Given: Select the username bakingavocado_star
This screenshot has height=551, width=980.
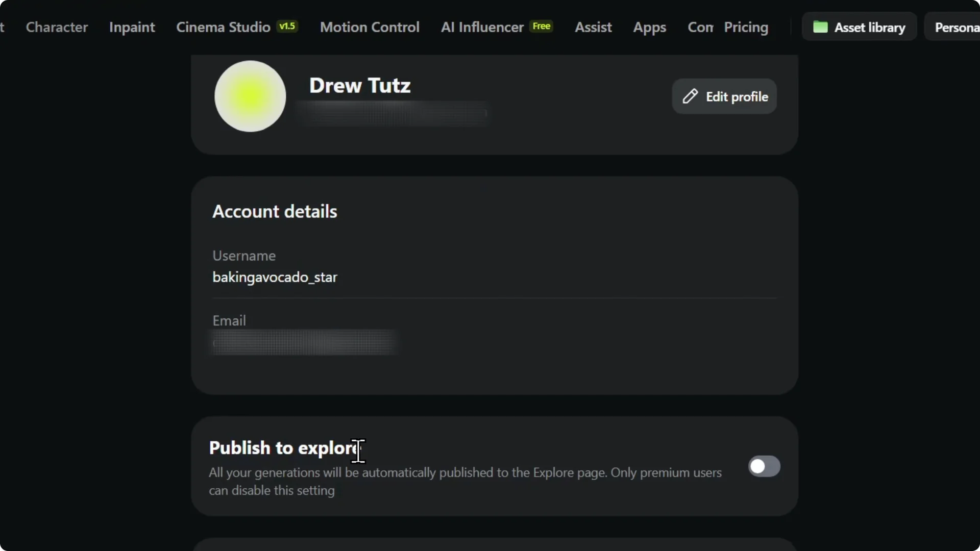Looking at the screenshot, I should pos(275,277).
